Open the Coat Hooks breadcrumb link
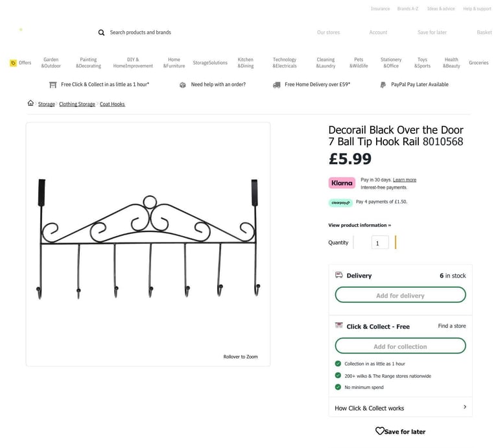Image resolution: width=498 pixels, height=448 pixels. click(112, 104)
